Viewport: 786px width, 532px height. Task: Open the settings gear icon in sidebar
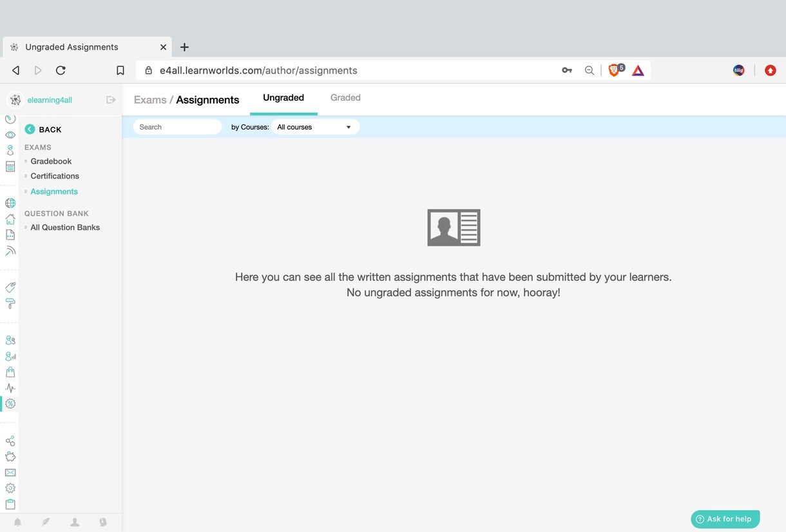point(10,488)
